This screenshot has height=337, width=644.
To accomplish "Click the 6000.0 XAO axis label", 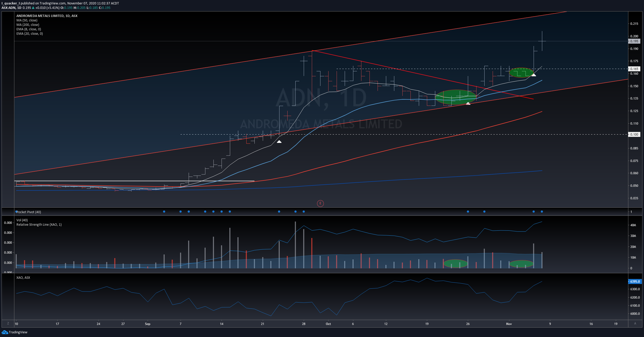I will click(635, 314).
